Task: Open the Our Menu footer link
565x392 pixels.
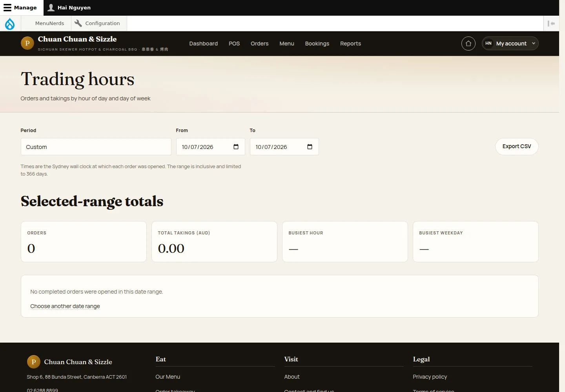Action: pyautogui.click(x=168, y=377)
